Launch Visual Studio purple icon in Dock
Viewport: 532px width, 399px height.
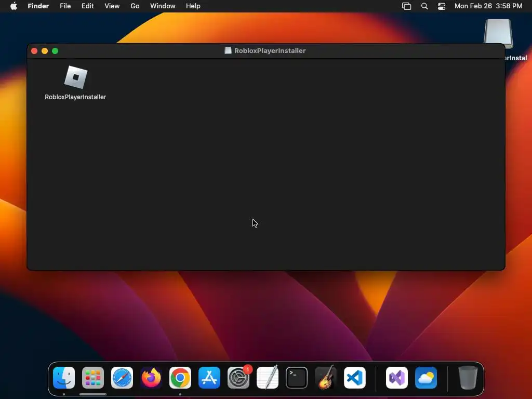click(x=397, y=378)
